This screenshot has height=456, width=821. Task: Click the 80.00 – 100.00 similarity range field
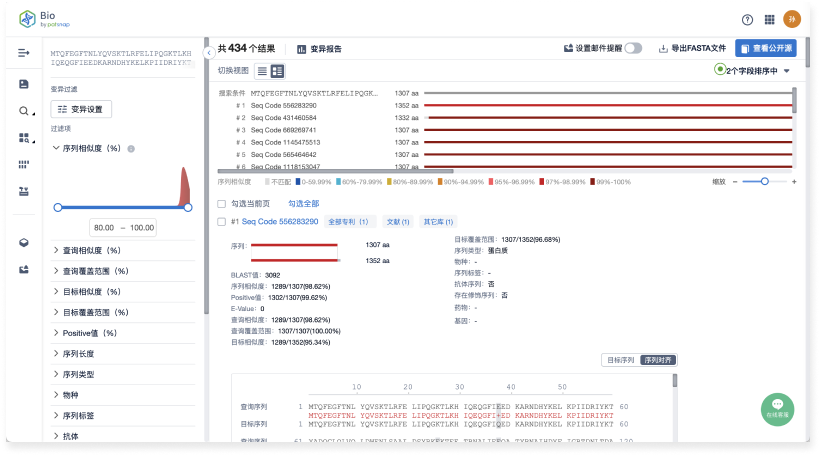pos(123,227)
